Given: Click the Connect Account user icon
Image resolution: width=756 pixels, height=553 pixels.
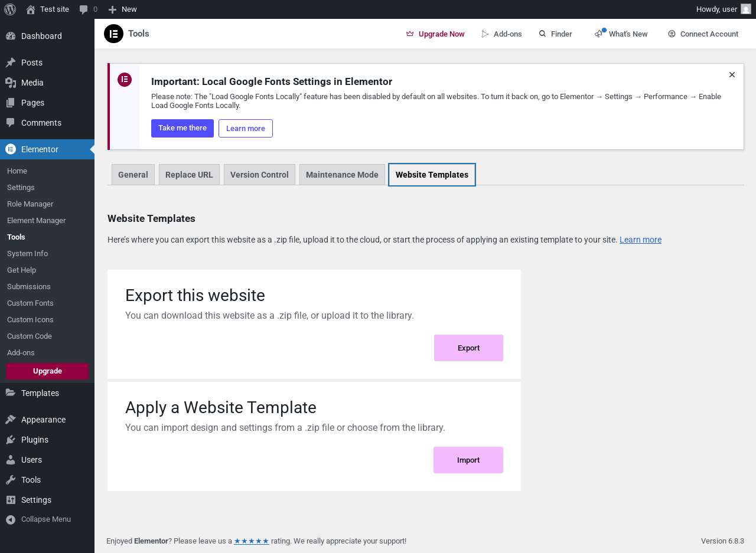Looking at the screenshot, I should [672, 34].
